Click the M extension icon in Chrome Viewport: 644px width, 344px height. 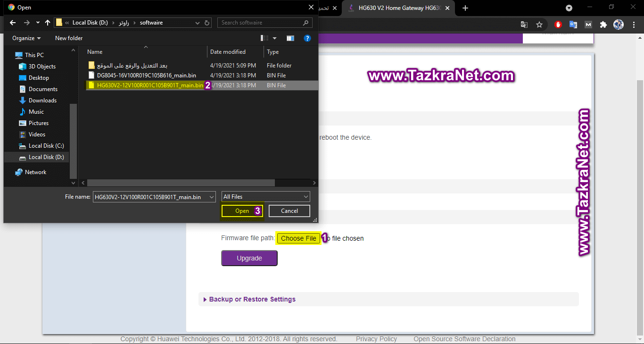(588, 25)
